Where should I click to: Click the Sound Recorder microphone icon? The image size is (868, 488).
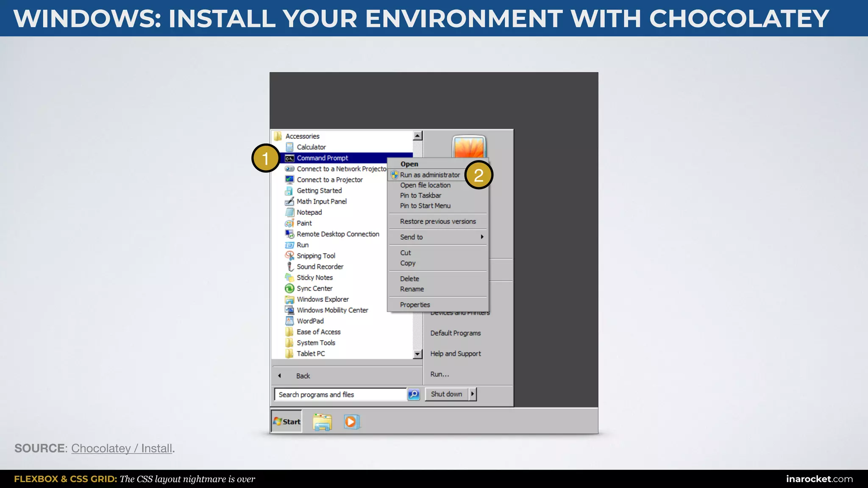(x=290, y=266)
